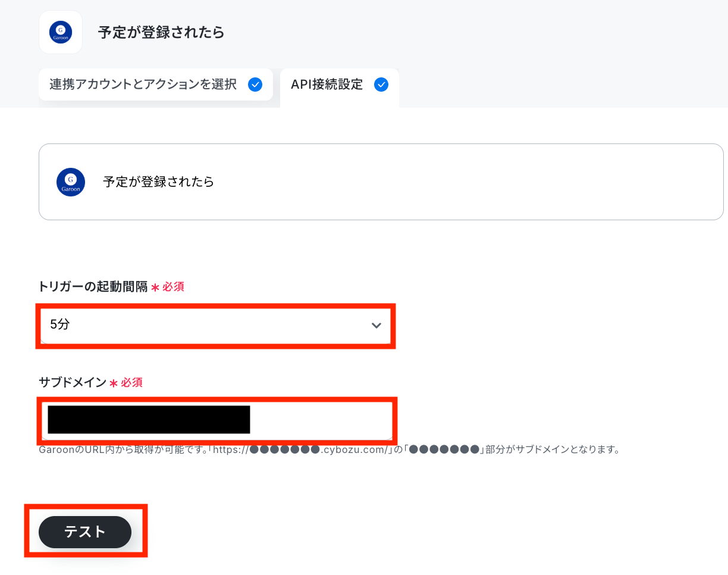Click the blacked-out value in the subdomain field
728x575 pixels.
coord(149,420)
